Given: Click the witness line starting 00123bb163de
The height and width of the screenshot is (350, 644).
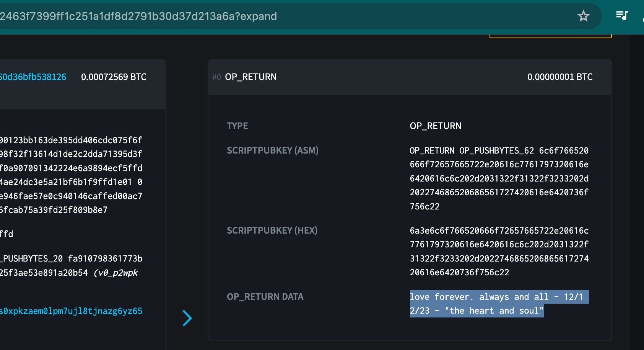Looking at the screenshot, I should (x=71, y=140).
